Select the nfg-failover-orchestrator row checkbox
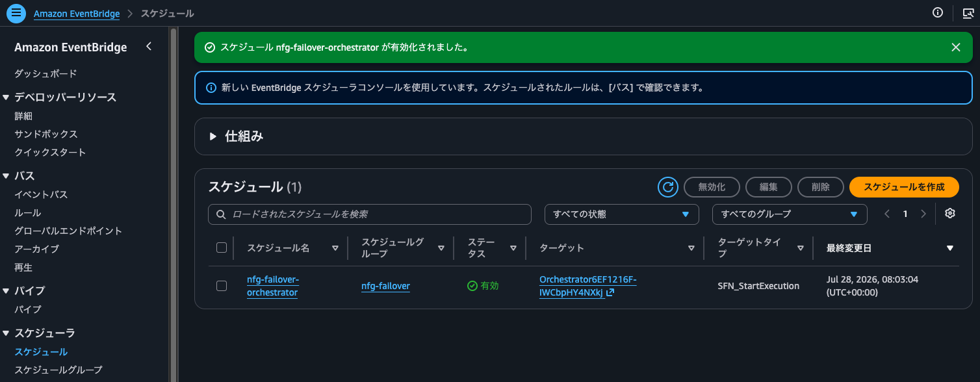This screenshot has width=980, height=382. pyautogui.click(x=222, y=286)
